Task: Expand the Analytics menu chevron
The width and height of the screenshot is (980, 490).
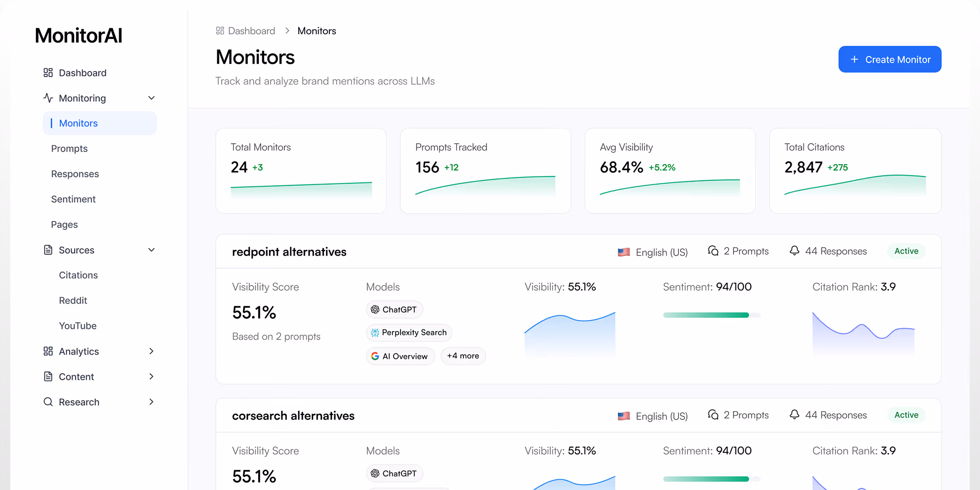Action: tap(151, 351)
